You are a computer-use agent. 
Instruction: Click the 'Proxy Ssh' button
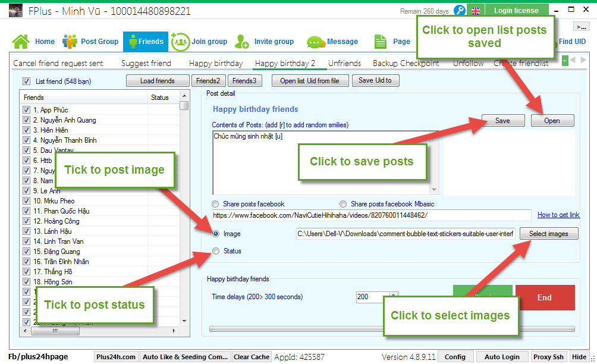(548, 357)
